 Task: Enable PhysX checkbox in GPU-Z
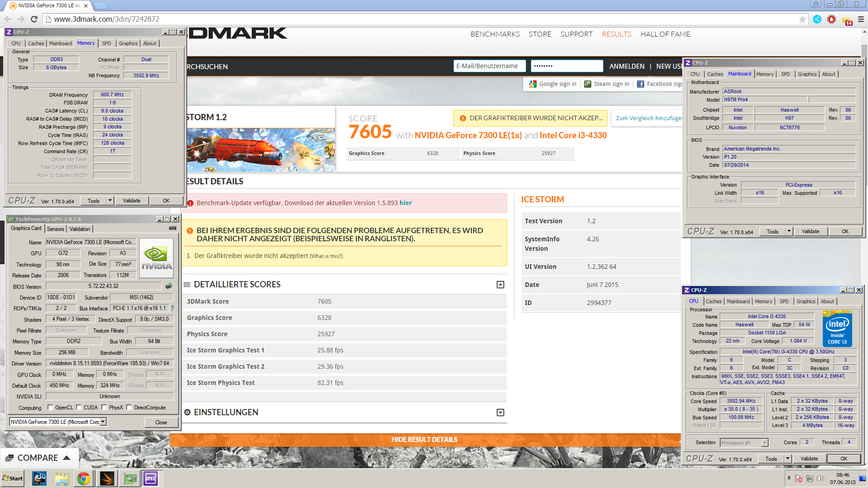click(104, 407)
